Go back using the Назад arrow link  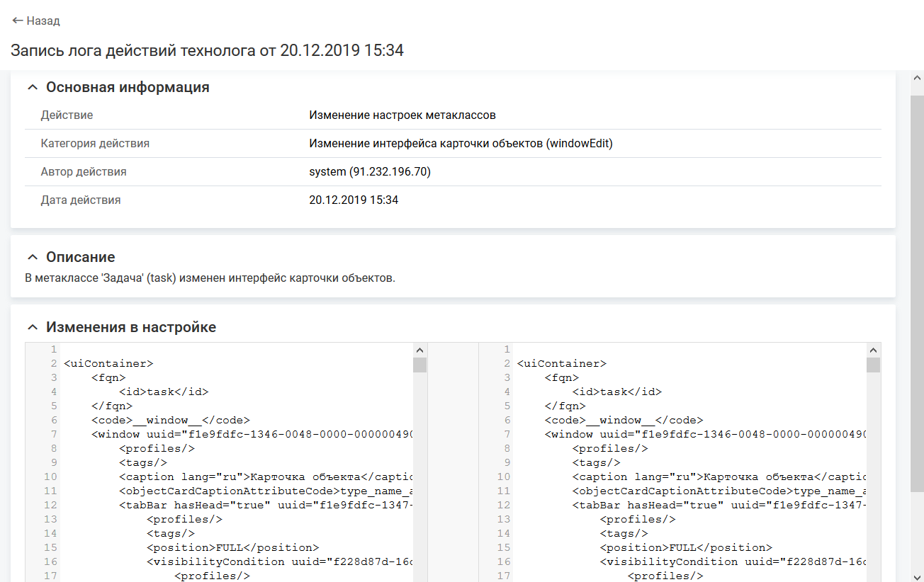(x=36, y=21)
